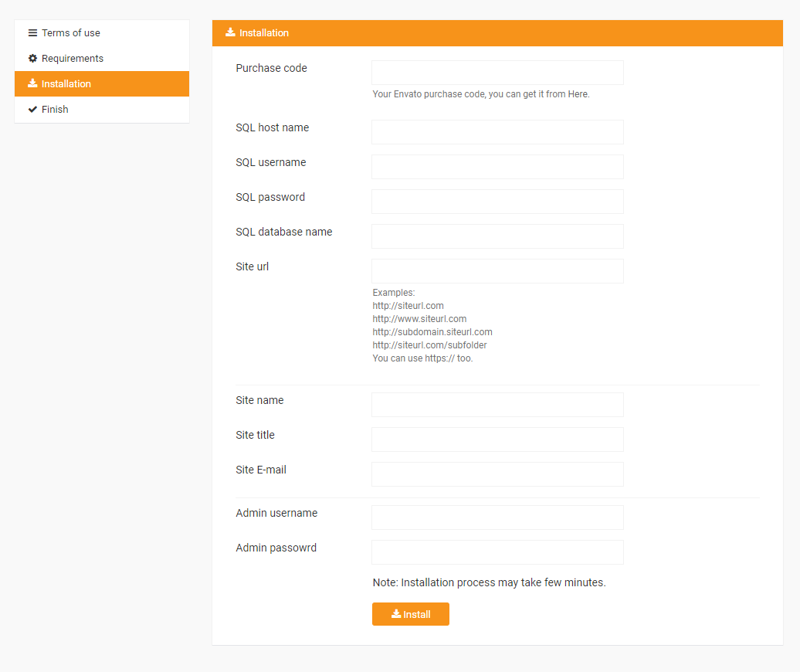
Task: Click the SQL host name input box
Action: tap(497, 132)
